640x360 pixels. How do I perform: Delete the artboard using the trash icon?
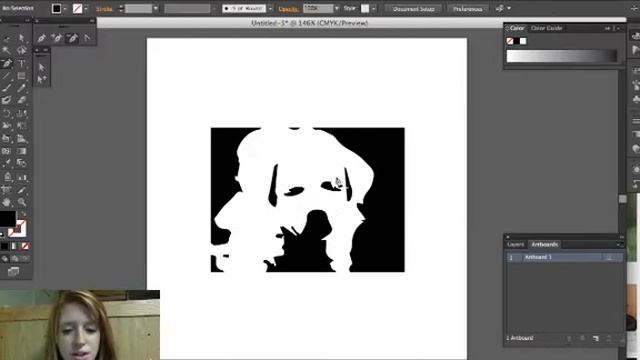pos(609,338)
